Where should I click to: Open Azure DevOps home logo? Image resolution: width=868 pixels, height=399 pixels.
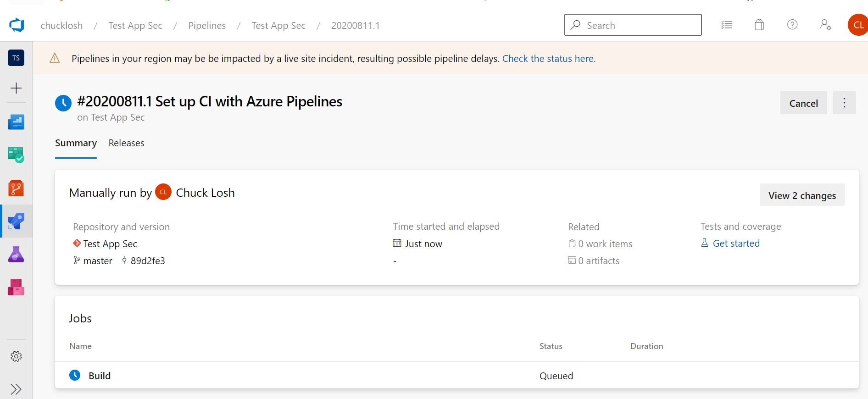[x=17, y=25]
